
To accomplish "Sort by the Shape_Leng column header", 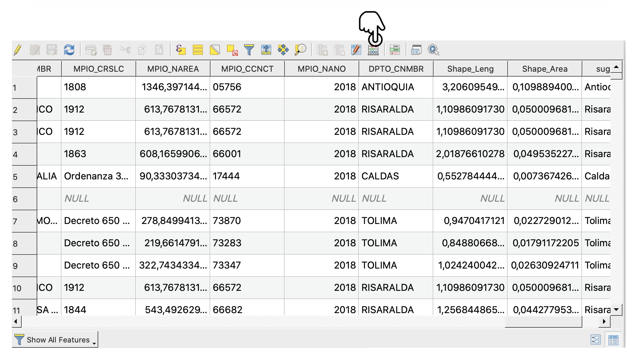I will [x=470, y=69].
